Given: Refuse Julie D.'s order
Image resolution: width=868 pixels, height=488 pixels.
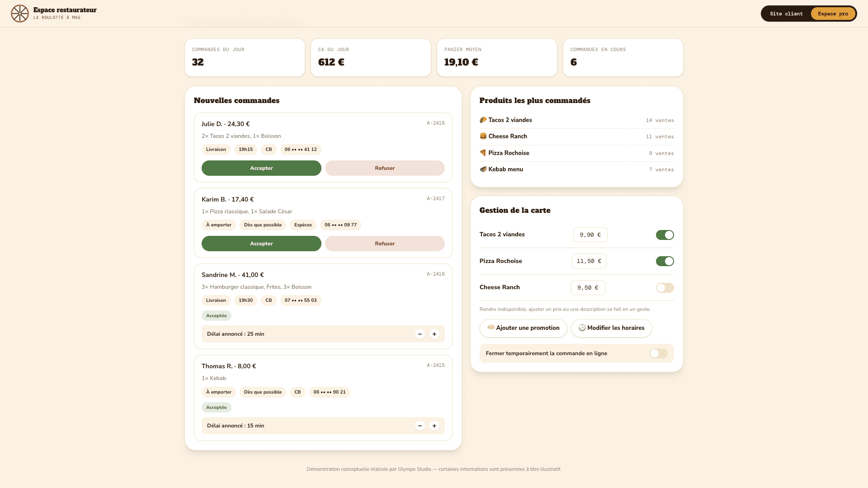Looking at the screenshot, I should (385, 168).
